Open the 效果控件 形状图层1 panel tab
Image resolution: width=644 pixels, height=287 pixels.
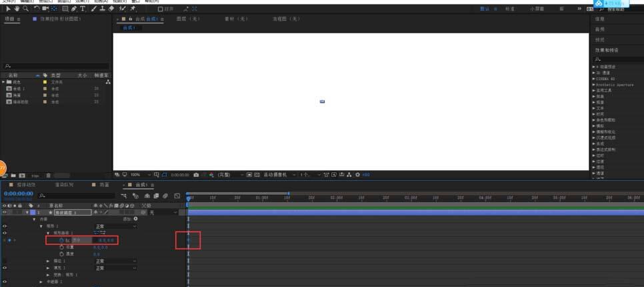click(x=61, y=19)
